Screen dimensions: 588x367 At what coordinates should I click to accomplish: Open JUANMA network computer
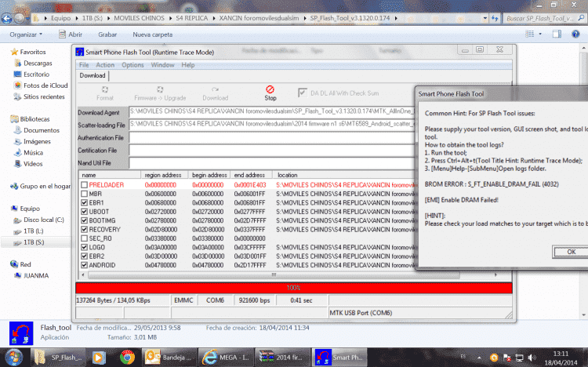pos(35,275)
